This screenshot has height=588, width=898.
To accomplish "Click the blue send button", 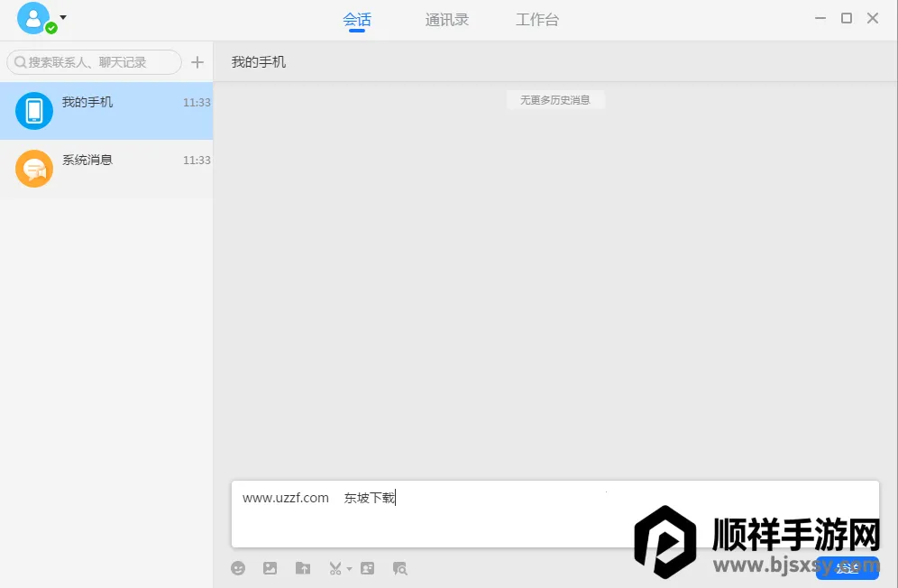I will point(847,567).
